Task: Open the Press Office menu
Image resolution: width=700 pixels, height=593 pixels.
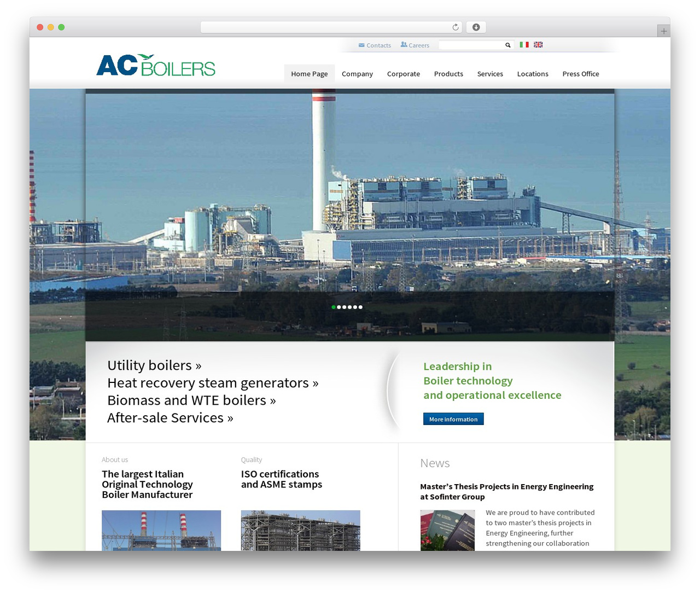Action: [x=581, y=74]
